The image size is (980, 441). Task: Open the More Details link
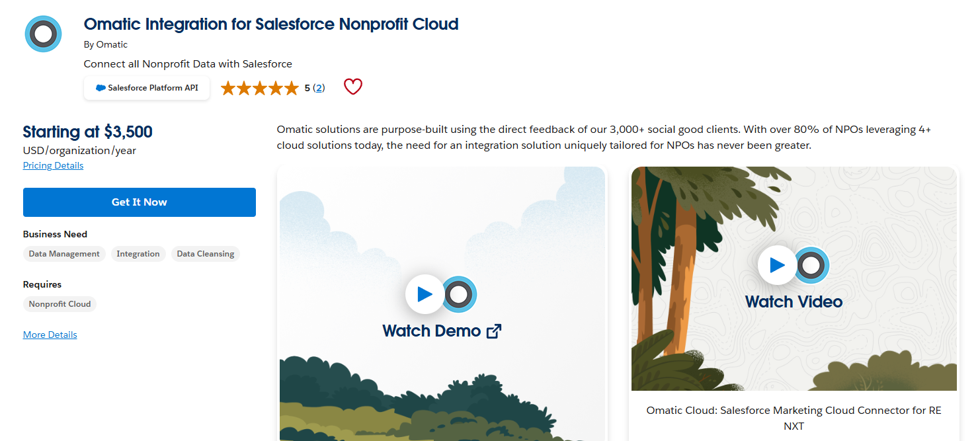[x=50, y=335]
